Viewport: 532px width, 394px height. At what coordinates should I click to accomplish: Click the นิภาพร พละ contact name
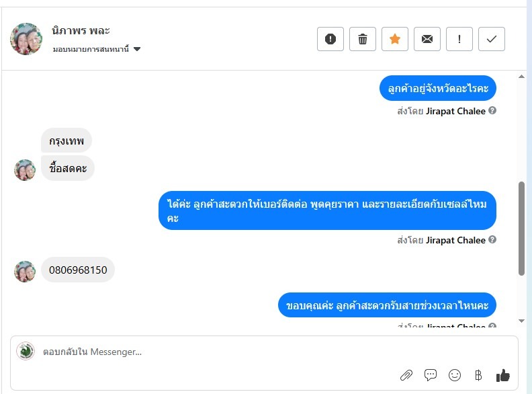coord(81,30)
